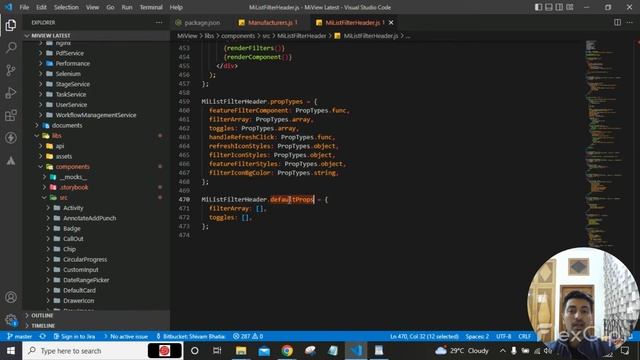Click the MiListFilterHeader breadcrumb folder
Viewport: 640px width, 360px height.
(x=301, y=36)
